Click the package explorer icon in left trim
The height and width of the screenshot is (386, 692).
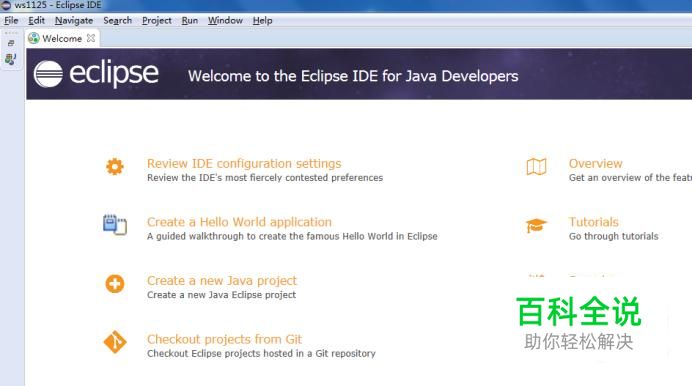pos(11,59)
